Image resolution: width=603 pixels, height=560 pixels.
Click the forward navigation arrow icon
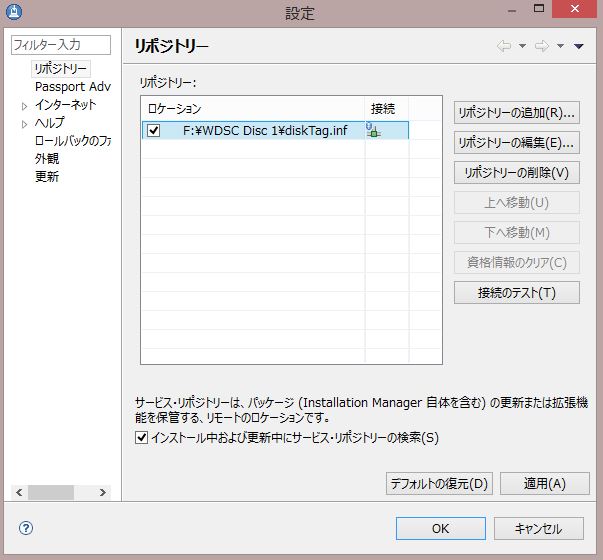click(x=542, y=46)
